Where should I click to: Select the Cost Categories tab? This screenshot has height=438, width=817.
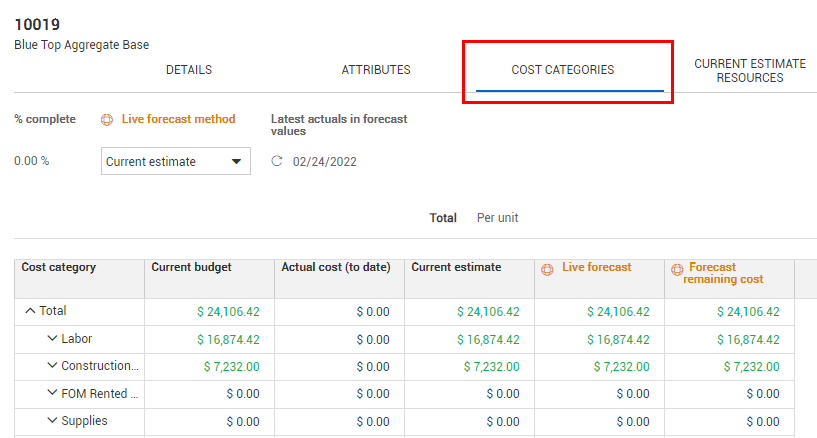[563, 70]
